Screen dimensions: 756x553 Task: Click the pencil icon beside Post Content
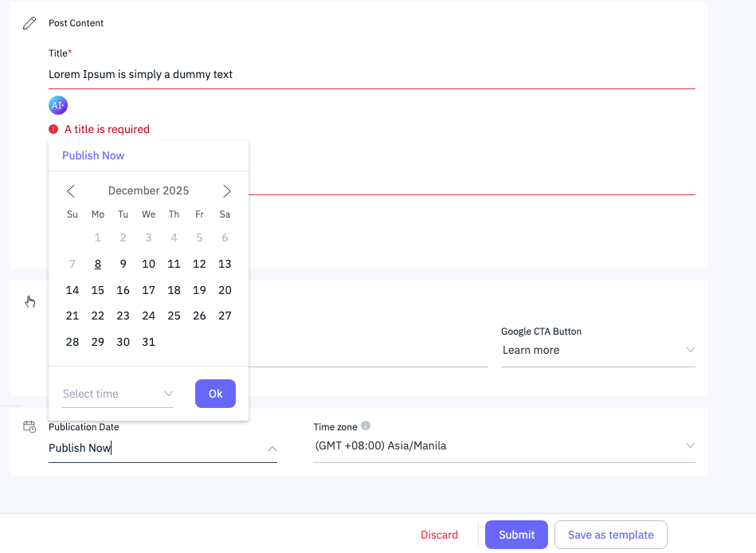point(29,23)
